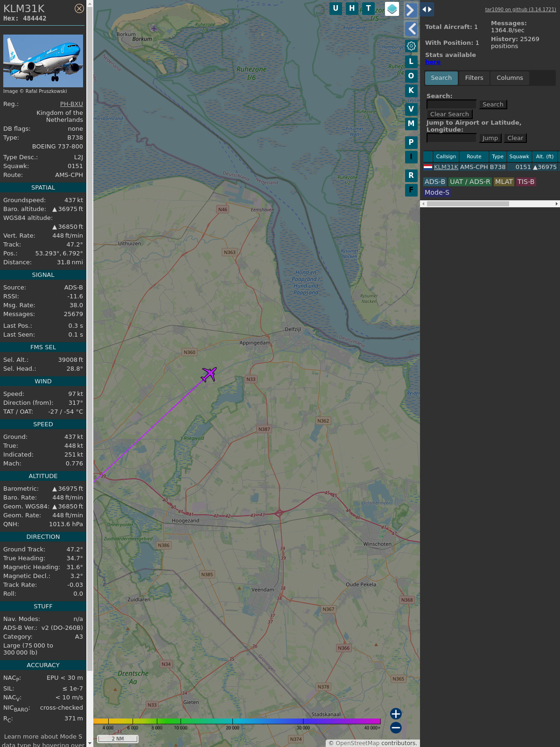This screenshot has height=747, width=560.
Task: Click the Jump button
Action: (490, 138)
